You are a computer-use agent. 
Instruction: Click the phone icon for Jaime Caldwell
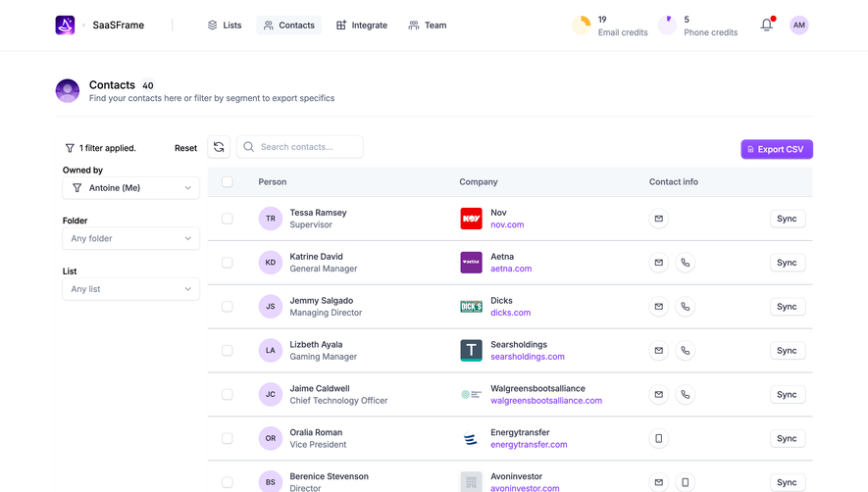point(686,394)
